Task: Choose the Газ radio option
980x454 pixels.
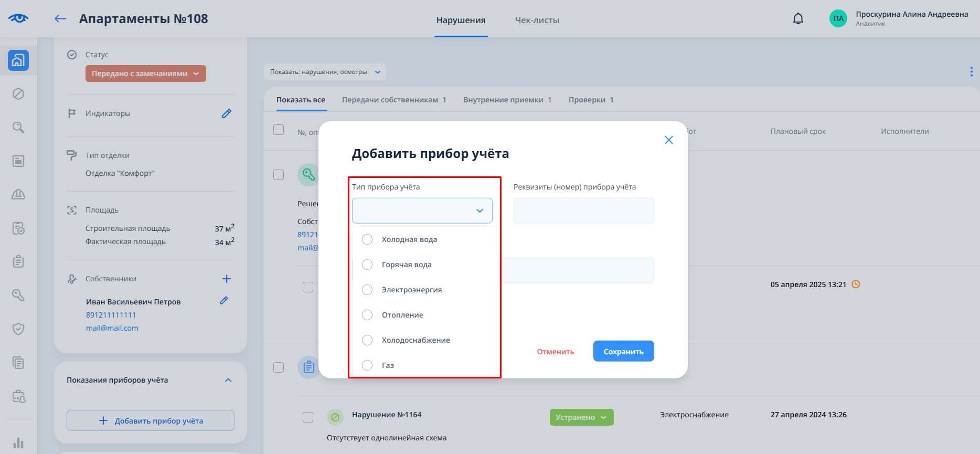Action: [367, 365]
